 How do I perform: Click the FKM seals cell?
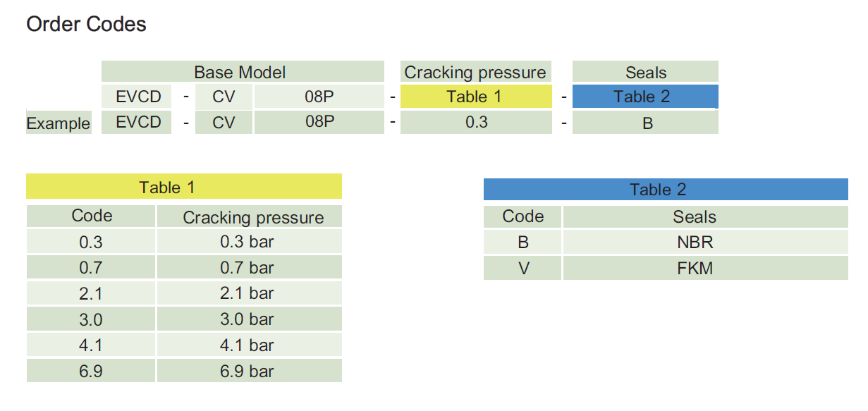(x=704, y=269)
